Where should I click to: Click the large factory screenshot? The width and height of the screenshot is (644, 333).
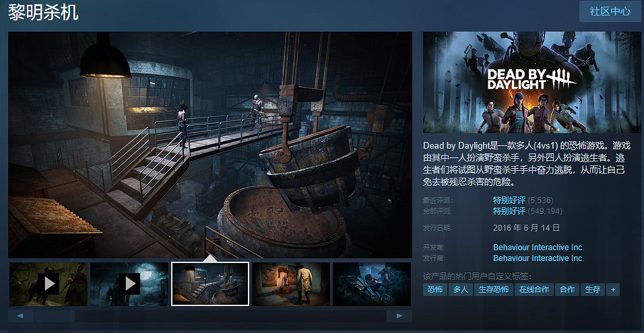point(210,145)
